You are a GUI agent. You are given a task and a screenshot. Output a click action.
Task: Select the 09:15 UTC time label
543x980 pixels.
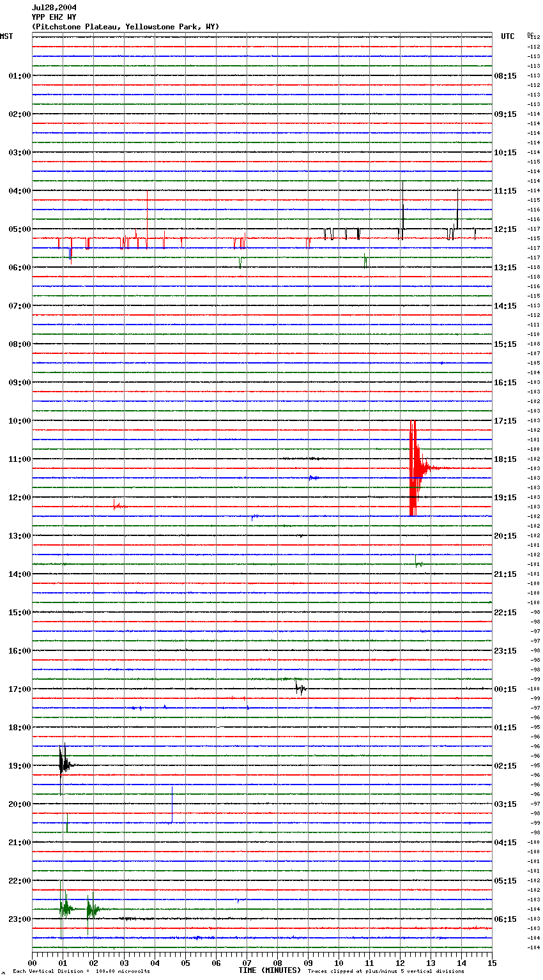(x=505, y=114)
